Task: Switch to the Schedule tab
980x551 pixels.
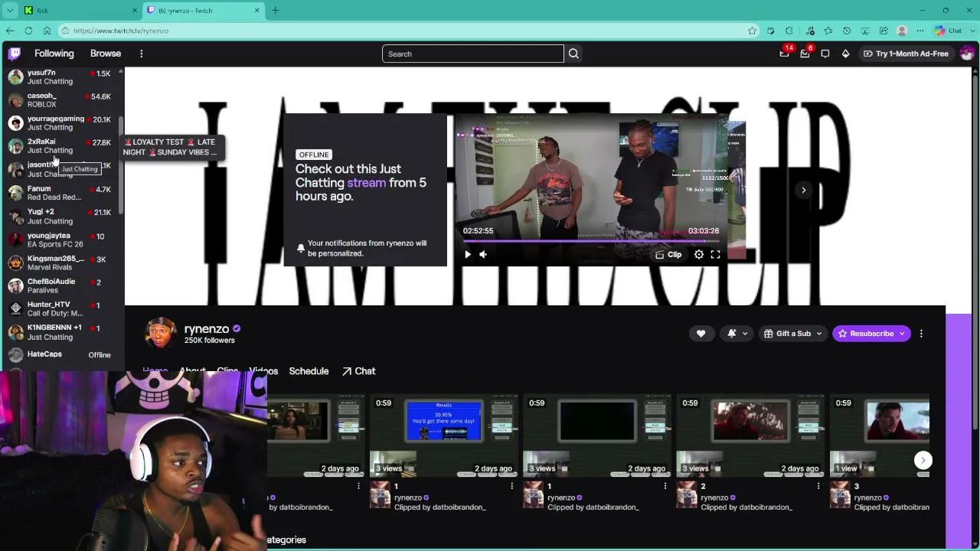Action: [309, 371]
